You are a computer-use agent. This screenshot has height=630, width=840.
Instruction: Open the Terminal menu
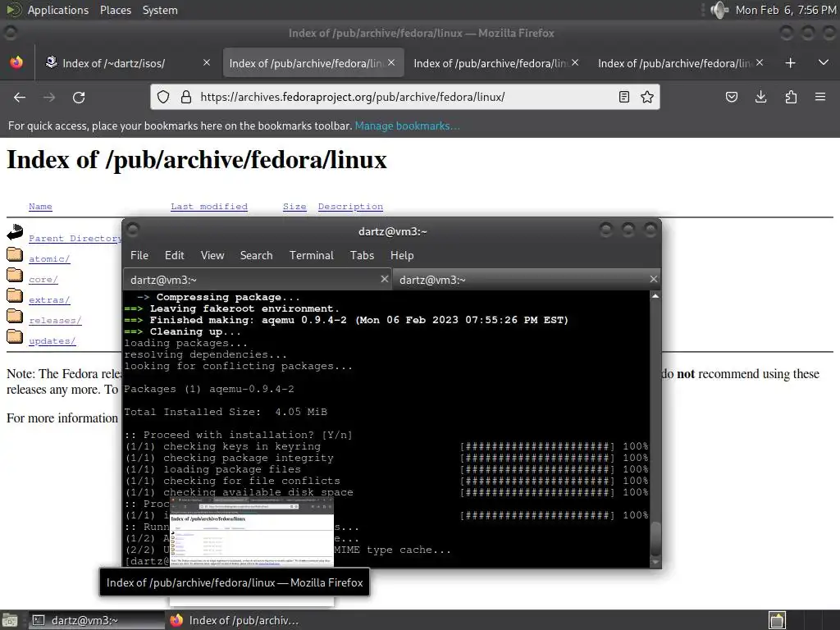[x=311, y=256]
